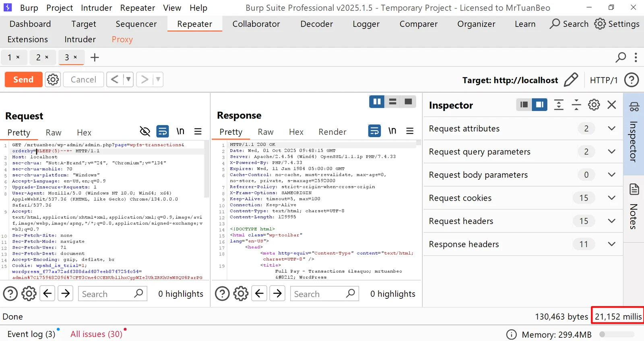Image resolution: width=644 pixels, height=341 pixels.
Task: Toggle line wrap in the Request editor
Action: coord(163,131)
